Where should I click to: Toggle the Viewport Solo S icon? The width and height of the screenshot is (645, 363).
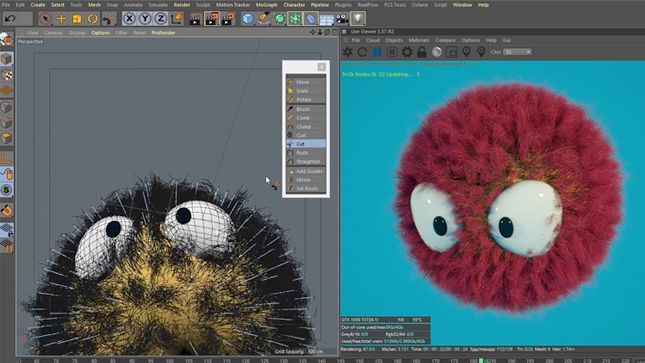coord(6,190)
